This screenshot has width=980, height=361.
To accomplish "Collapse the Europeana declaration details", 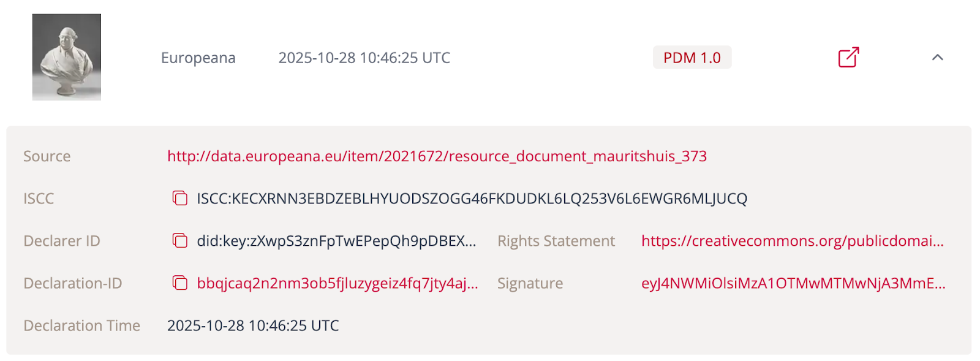I will click(x=937, y=58).
